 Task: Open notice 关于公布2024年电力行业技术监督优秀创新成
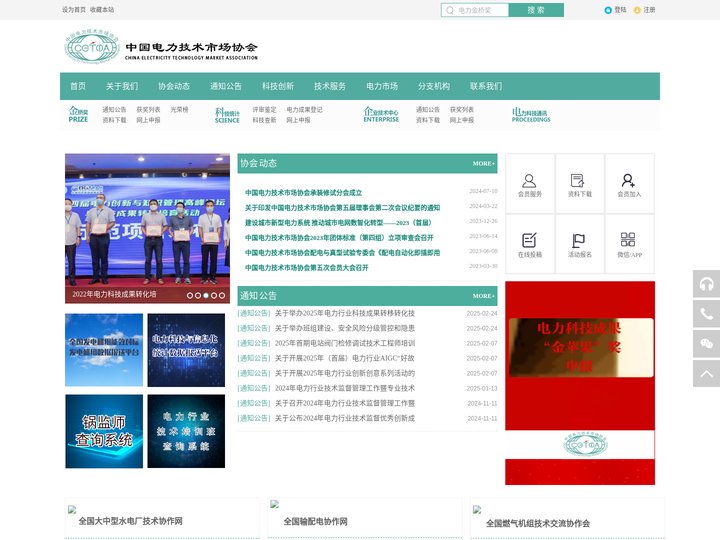coord(345,418)
